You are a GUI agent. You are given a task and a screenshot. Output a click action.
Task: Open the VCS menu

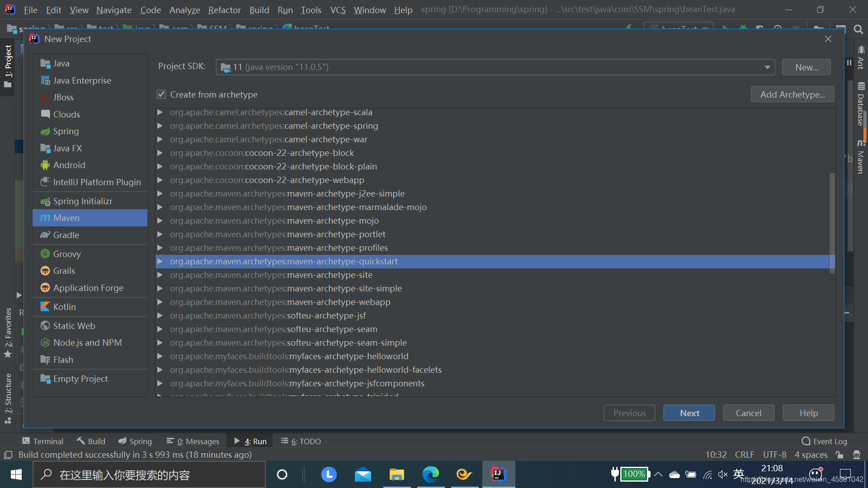click(338, 9)
